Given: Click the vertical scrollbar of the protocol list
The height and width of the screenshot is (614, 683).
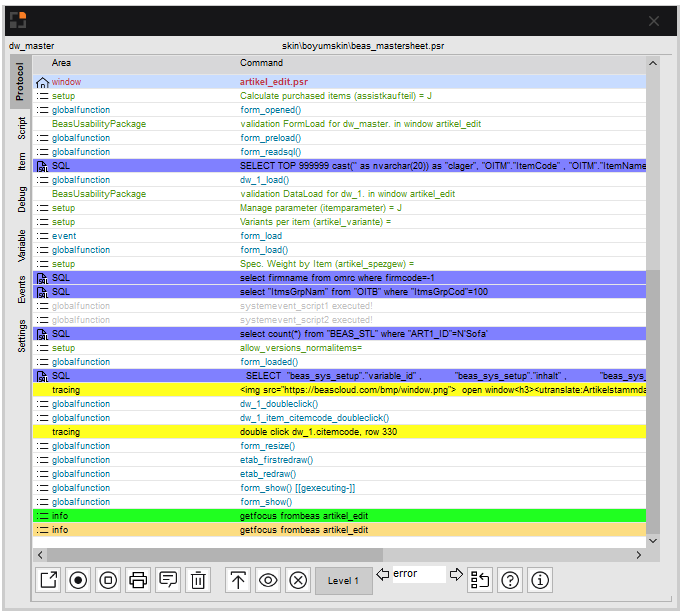Looking at the screenshot, I should click(x=653, y=400).
